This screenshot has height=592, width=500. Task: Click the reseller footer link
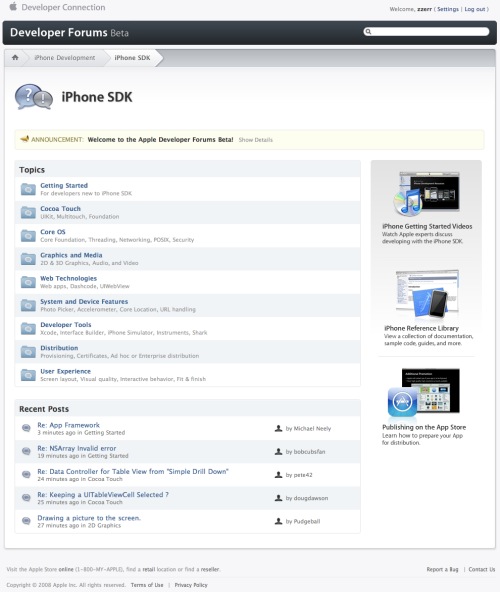pyautogui.click(x=210, y=569)
